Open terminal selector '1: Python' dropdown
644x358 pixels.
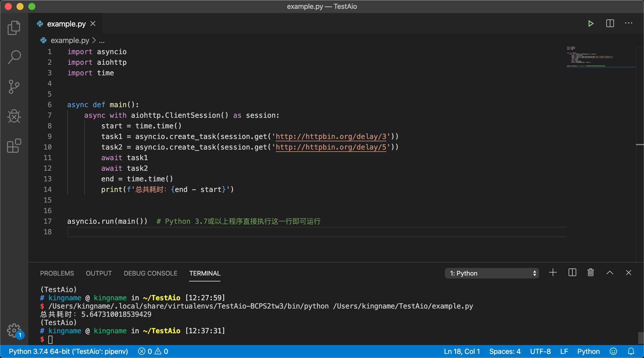[492, 273]
